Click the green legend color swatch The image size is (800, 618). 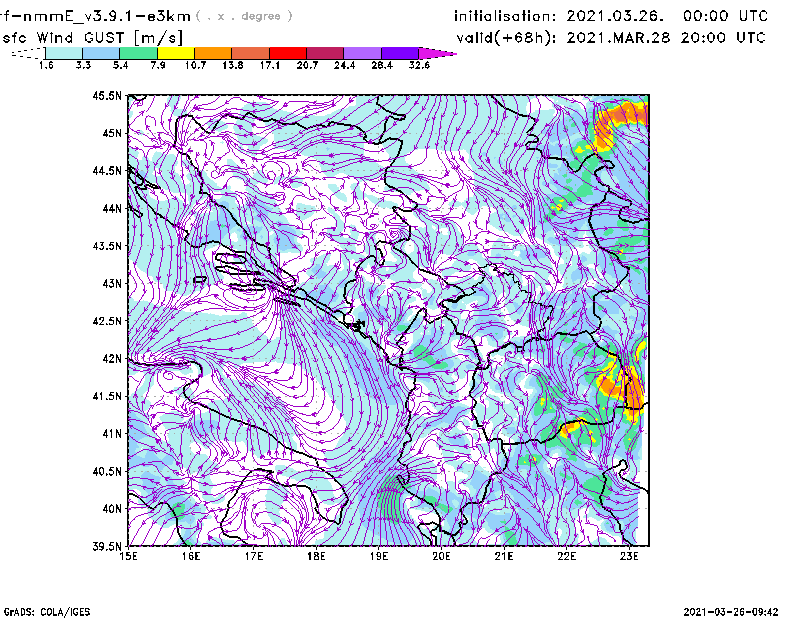138,53
